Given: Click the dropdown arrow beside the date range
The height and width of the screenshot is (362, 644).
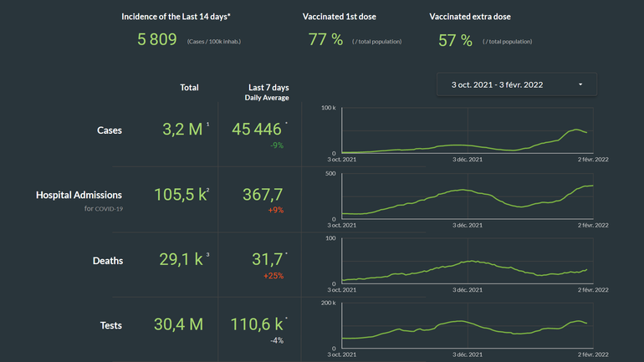Looking at the screenshot, I should tap(580, 84).
